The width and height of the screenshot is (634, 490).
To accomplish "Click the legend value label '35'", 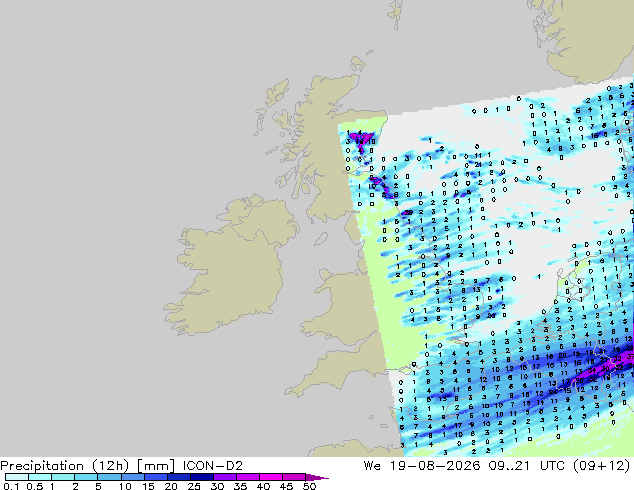I will click(240, 486).
